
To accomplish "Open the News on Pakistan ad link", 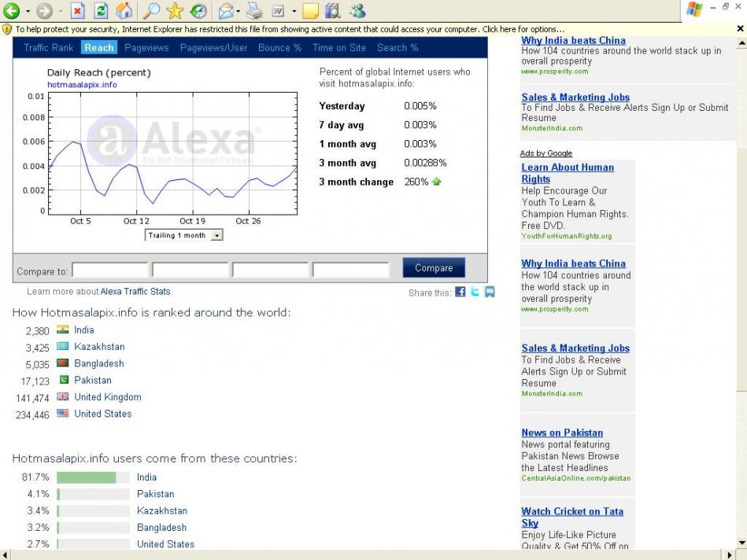I will (x=562, y=433).
